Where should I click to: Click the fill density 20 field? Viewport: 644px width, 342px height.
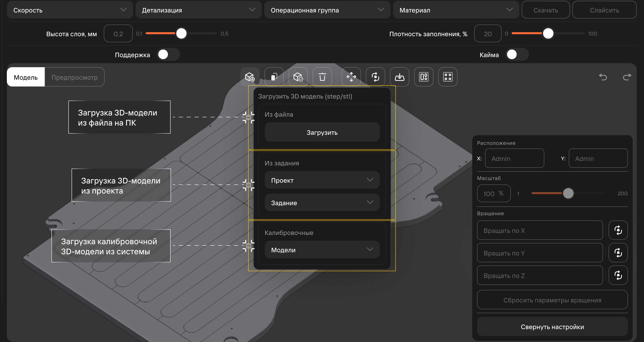click(488, 33)
